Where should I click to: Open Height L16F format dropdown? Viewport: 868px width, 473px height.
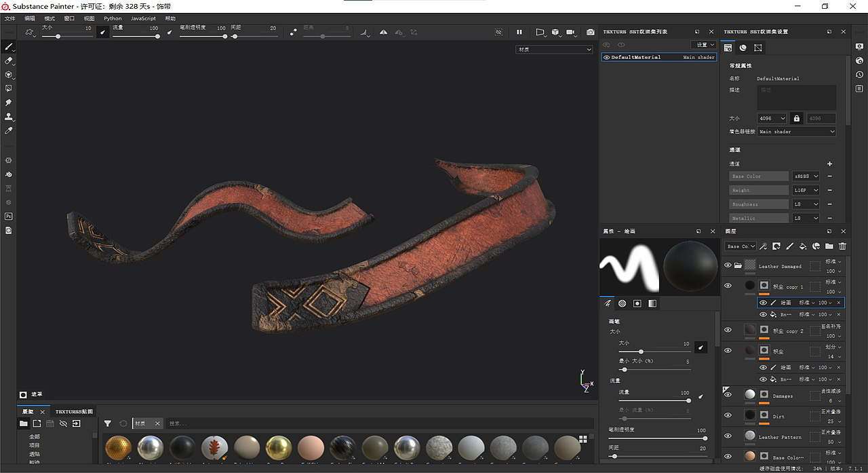click(806, 191)
